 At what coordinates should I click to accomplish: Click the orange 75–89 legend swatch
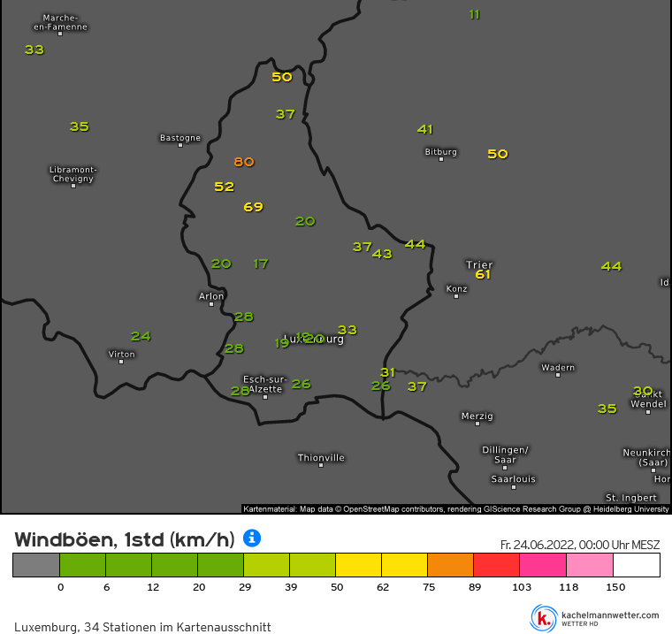[x=450, y=565]
